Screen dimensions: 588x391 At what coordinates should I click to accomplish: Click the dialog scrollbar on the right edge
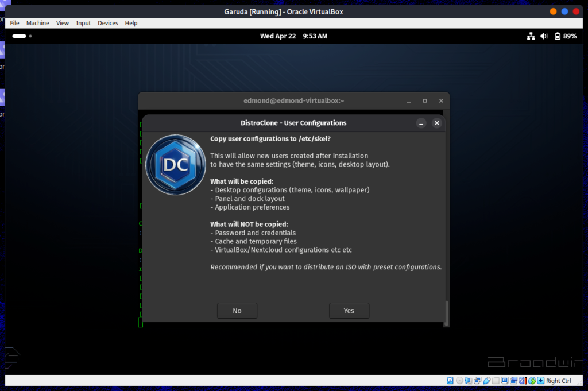446,313
